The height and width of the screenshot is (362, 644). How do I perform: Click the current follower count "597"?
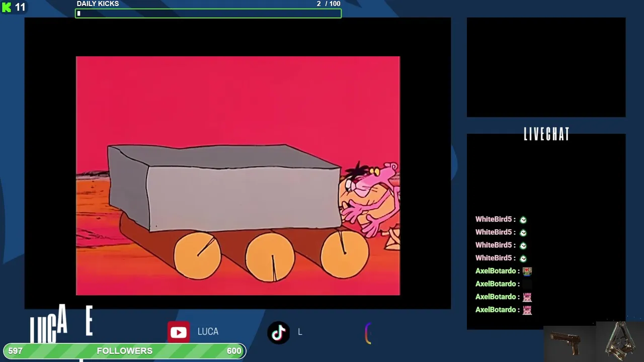pyautogui.click(x=16, y=351)
